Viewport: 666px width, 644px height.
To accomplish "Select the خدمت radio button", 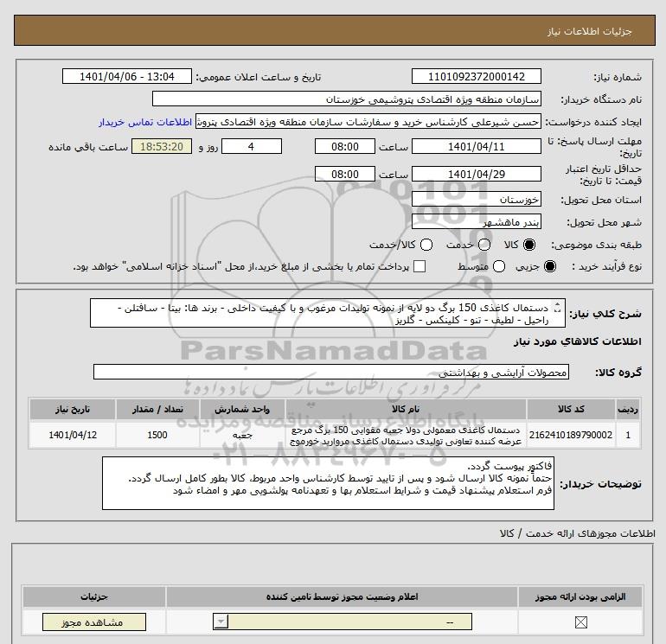I will click(x=484, y=245).
